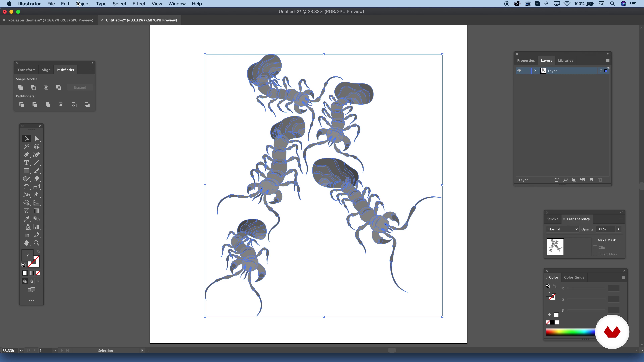
Task: Select the Selection tool arrow
Action: click(x=26, y=138)
